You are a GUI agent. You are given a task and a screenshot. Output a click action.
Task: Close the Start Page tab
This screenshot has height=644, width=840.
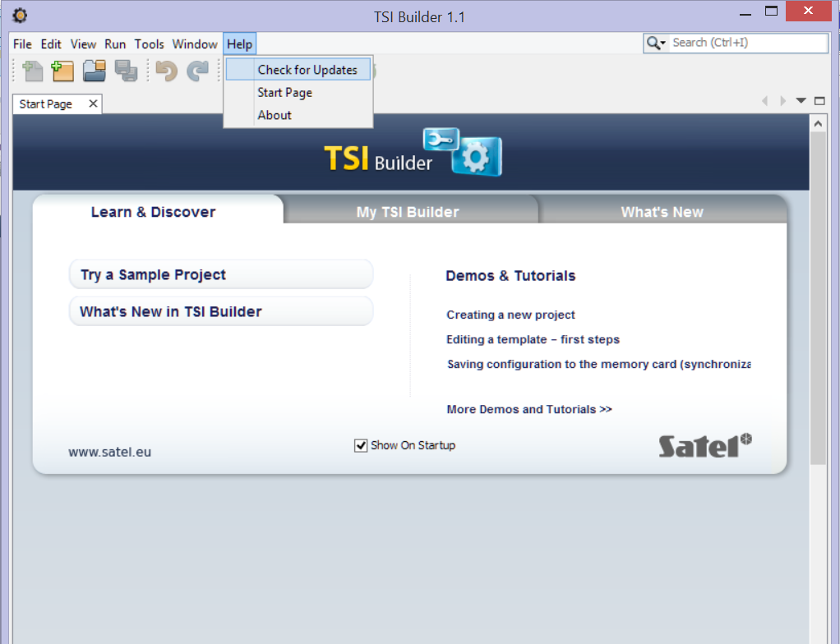[93, 103]
